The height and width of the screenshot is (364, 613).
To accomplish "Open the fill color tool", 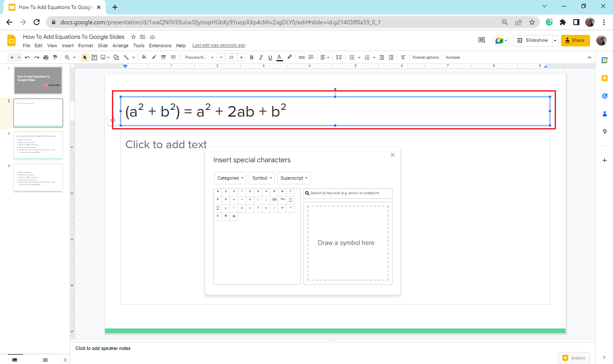I will pyautogui.click(x=144, y=57).
